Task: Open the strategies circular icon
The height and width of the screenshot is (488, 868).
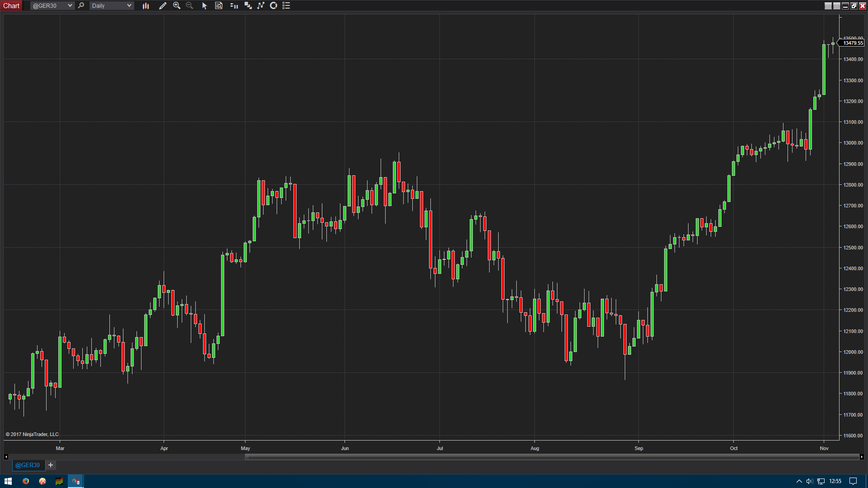Action: tap(274, 6)
